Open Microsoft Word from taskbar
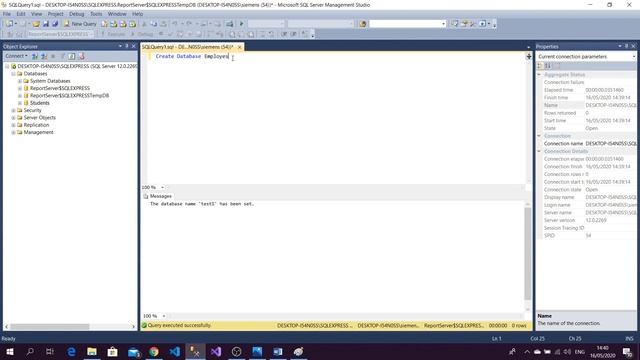The width and height of the screenshot is (640, 360). click(278, 351)
